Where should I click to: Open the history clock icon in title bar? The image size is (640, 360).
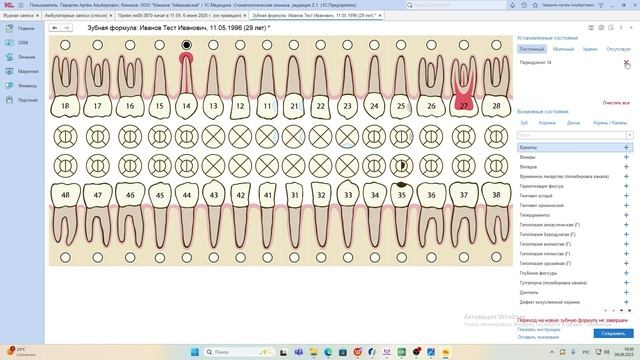(524, 5)
